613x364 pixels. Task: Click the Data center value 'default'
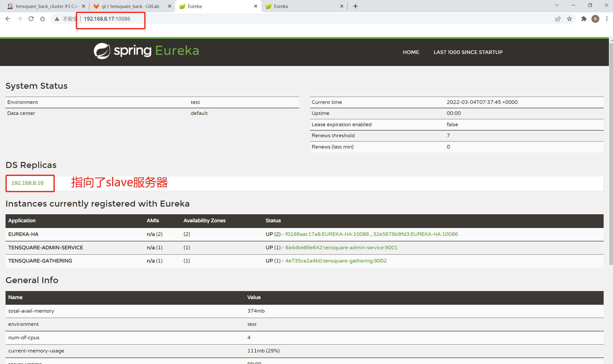pyautogui.click(x=199, y=113)
